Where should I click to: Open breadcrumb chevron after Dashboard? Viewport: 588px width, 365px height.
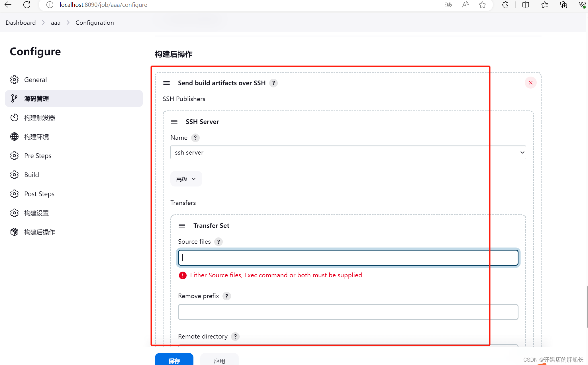[43, 22]
